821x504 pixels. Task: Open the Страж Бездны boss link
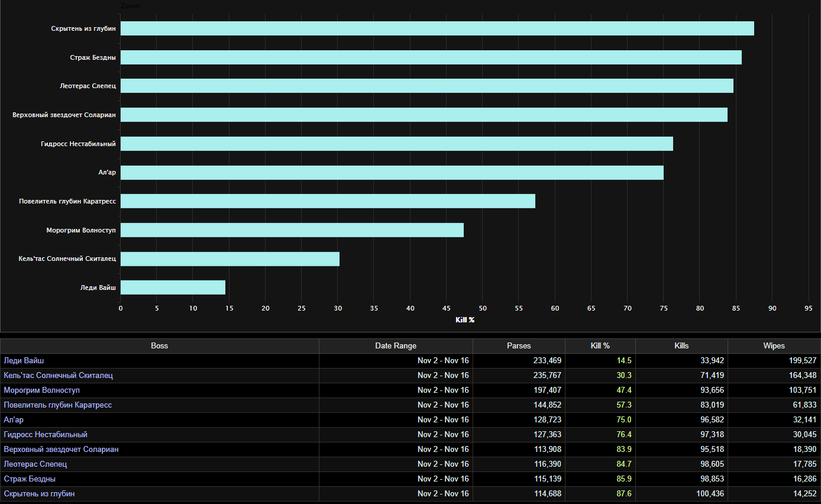(x=30, y=479)
